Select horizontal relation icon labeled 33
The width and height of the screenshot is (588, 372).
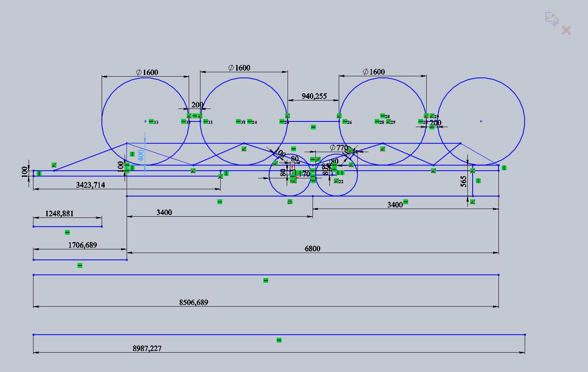pyautogui.click(x=151, y=121)
